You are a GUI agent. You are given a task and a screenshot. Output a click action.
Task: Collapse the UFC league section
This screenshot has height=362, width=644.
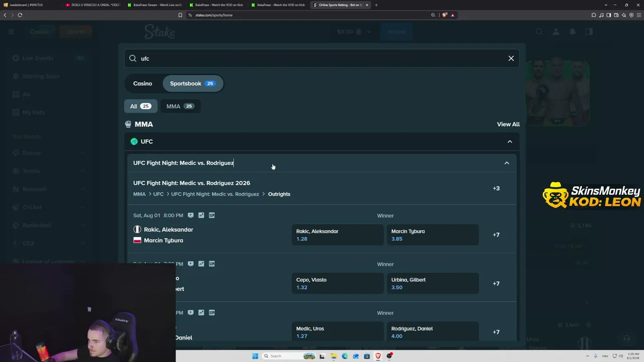click(510, 142)
